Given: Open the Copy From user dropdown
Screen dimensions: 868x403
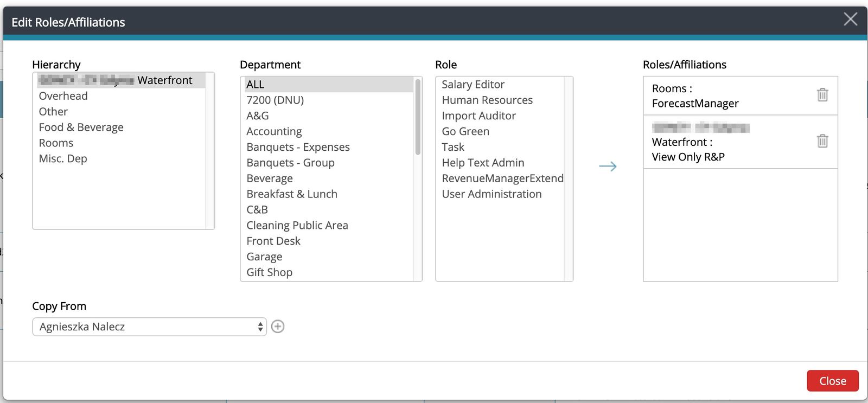Looking at the screenshot, I should click(x=149, y=327).
